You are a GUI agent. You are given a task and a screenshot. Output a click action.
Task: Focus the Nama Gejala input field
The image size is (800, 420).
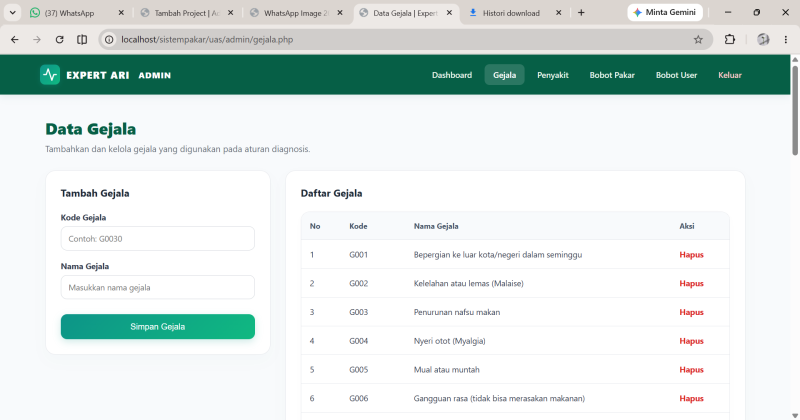[x=158, y=287]
